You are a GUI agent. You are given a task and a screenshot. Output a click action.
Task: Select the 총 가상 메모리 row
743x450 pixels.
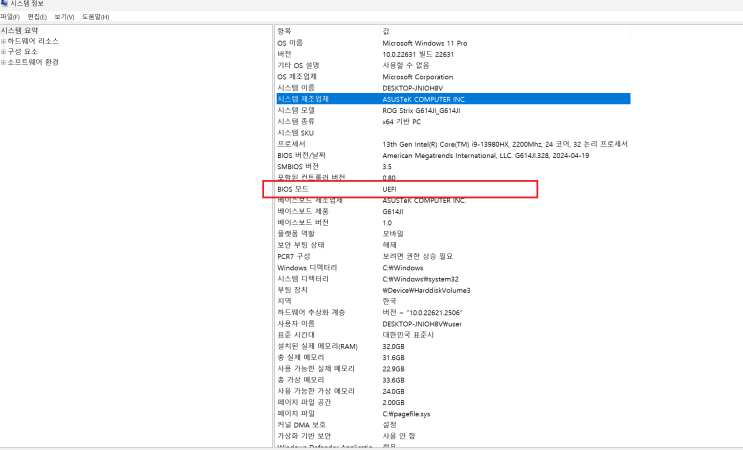(x=453, y=380)
